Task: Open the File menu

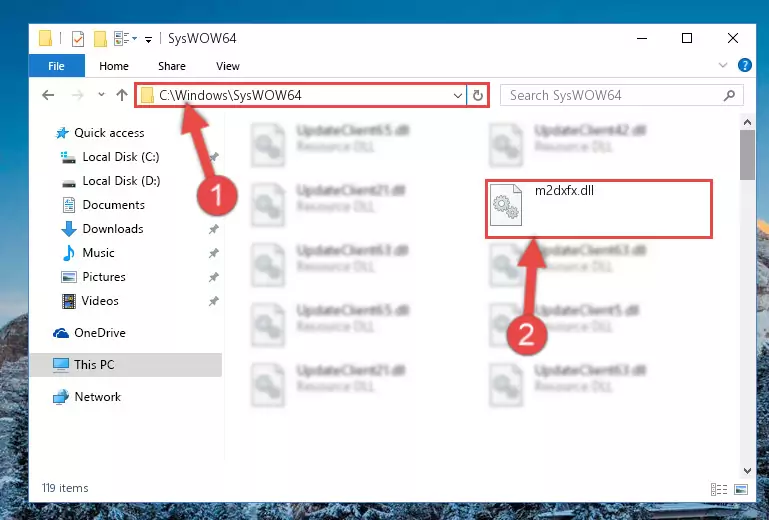Action: tap(56, 66)
